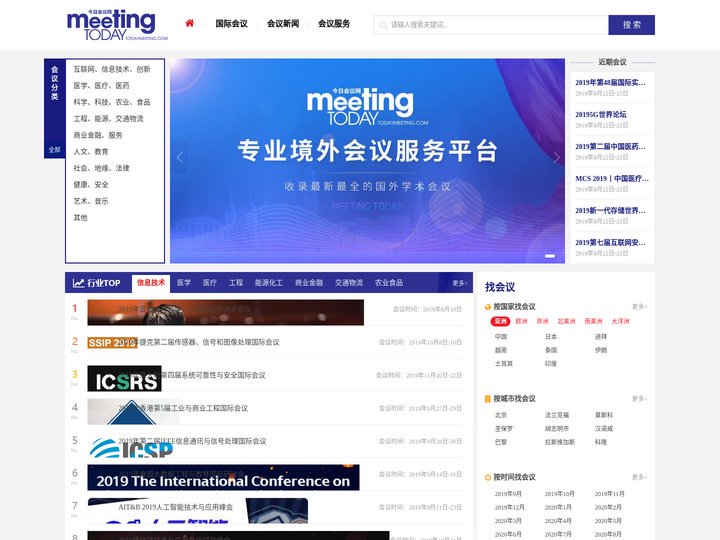Image resolution: width=720 pixels, height=540 pixels.
Task: Open category 商业金融、服务
Action: click(x=98, y=135)
